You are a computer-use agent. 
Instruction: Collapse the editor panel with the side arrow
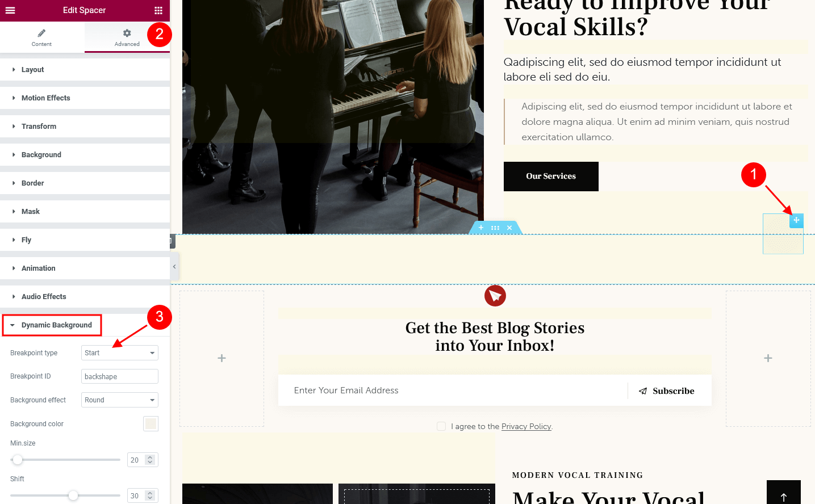(174, 266)
